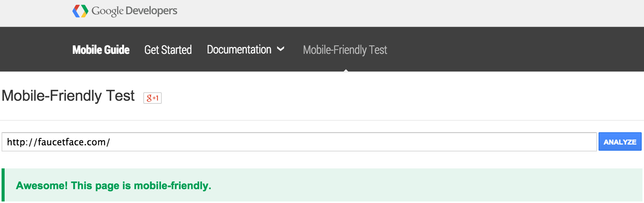Click the Google +1 share button

pos(153,98)
